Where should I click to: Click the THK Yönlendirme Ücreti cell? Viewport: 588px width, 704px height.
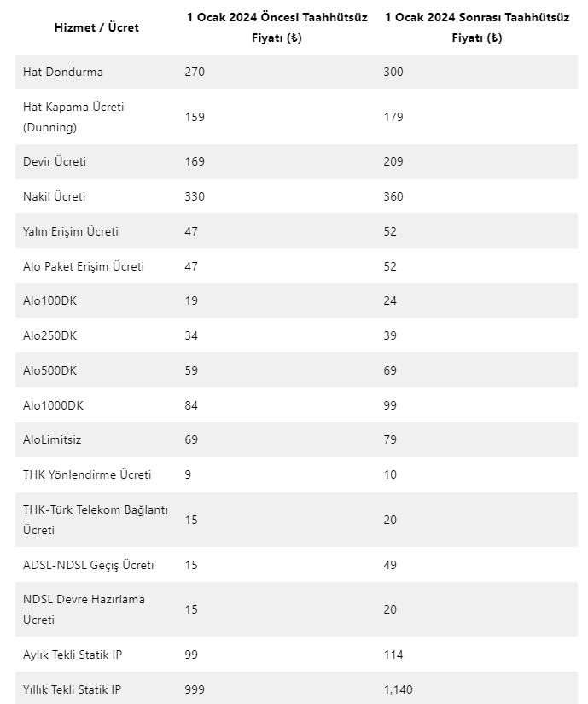pos(87,474)
